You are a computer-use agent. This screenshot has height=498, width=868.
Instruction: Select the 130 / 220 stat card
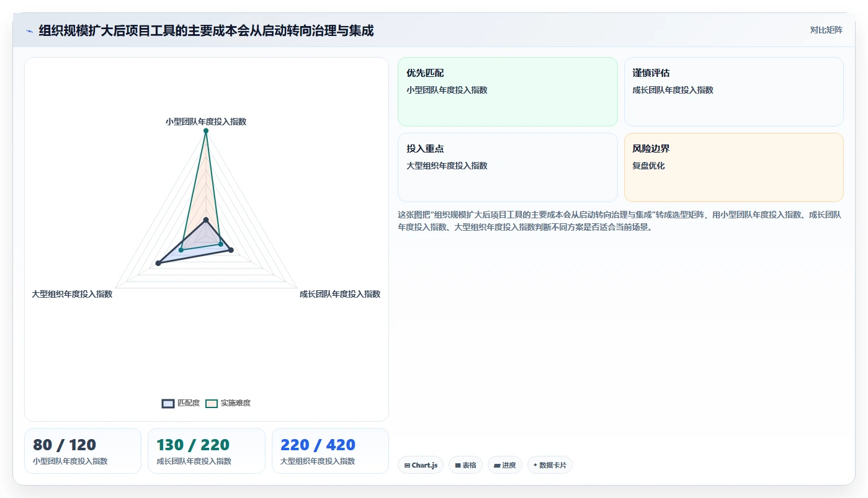click(207, 451)
